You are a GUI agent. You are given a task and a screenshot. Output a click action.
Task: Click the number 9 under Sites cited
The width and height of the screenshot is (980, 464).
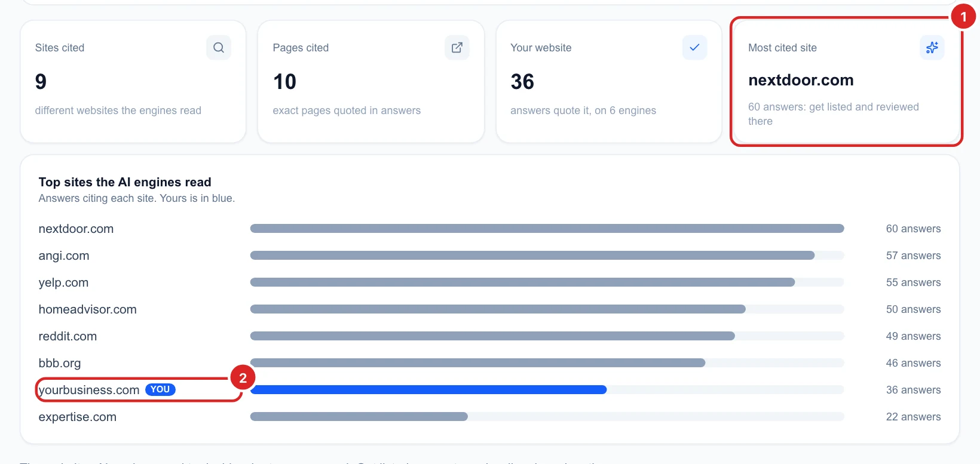(x=41, y=82)
